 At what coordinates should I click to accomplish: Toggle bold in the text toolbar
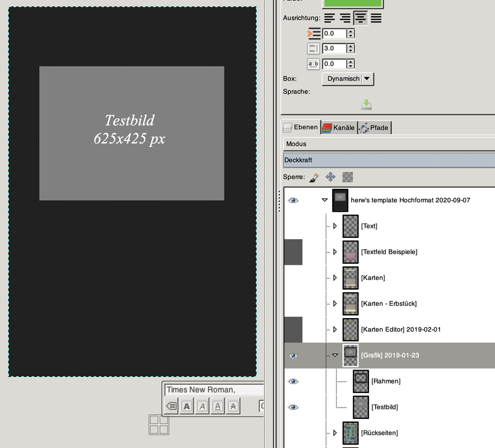(x=186, y=406)
